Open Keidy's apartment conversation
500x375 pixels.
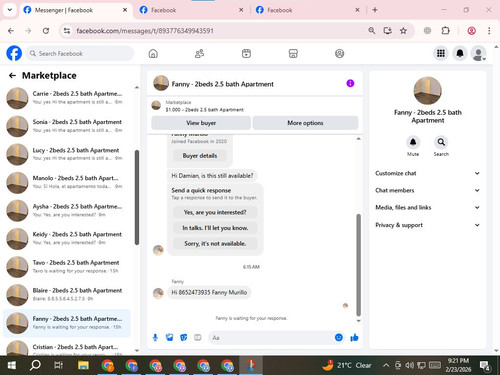tap(67, 238)
